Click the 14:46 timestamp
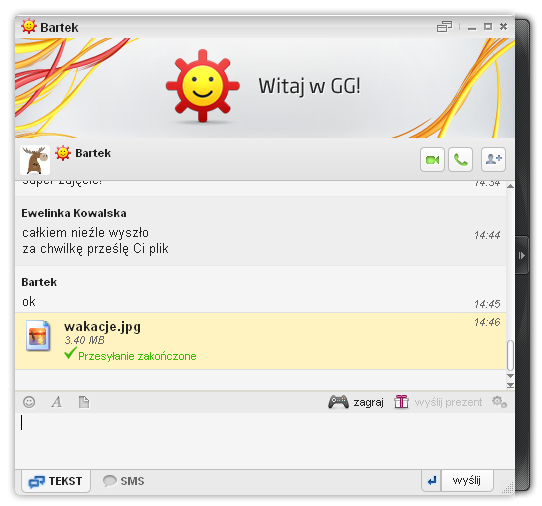 pyautogui.click(x=487, y=322)
